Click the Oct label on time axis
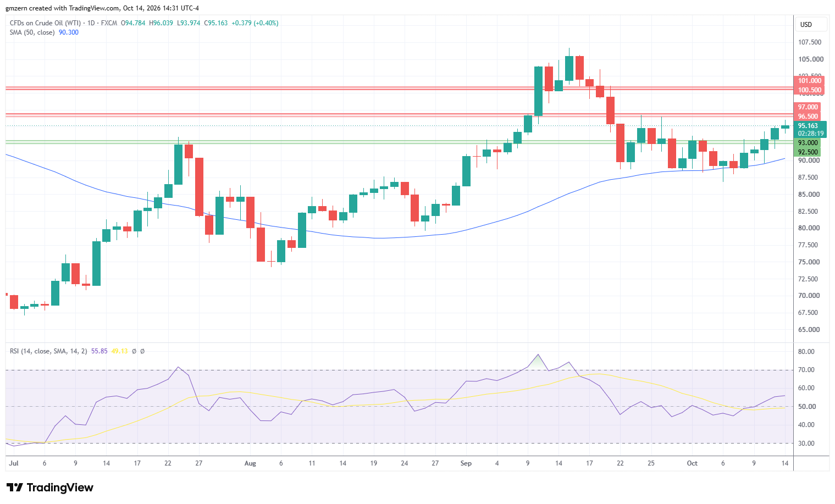Image resolution: width=835 pixels, height=504 pixels. [692, 463]
